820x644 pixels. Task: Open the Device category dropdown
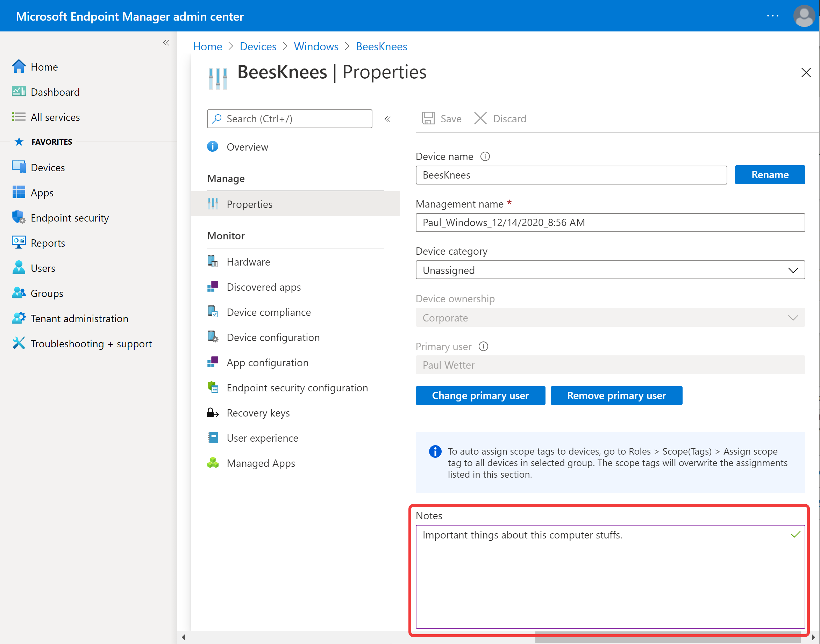point(610,270)
